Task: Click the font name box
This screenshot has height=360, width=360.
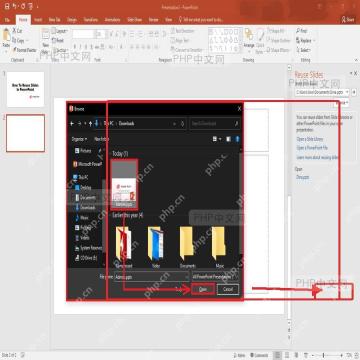Action: [83, 34]
